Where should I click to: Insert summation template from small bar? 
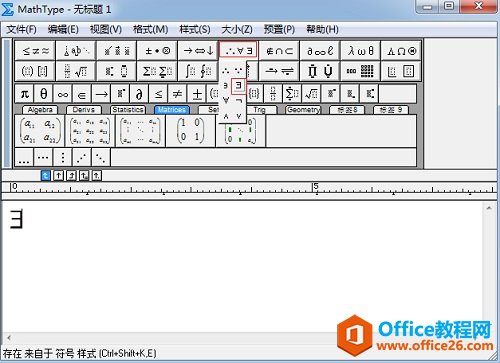tap(292, 94)
